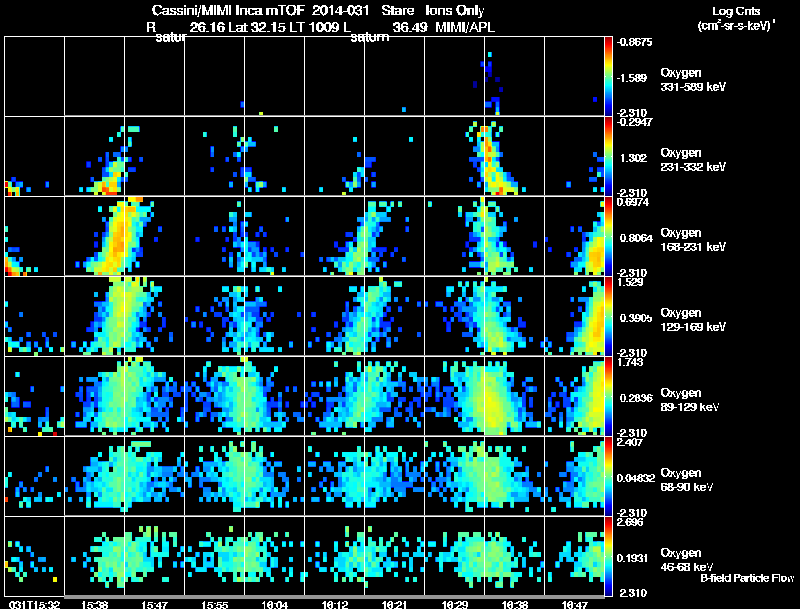Image resolution: width=800 pixels, height=609 pixels.
Task: Click the 'Oxygen 68-90 keV' row label
Action: click(x=687, y=480)
